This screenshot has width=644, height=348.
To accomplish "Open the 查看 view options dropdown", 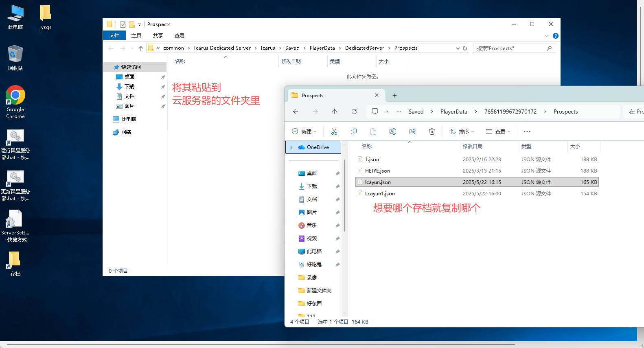I will 498,131.
